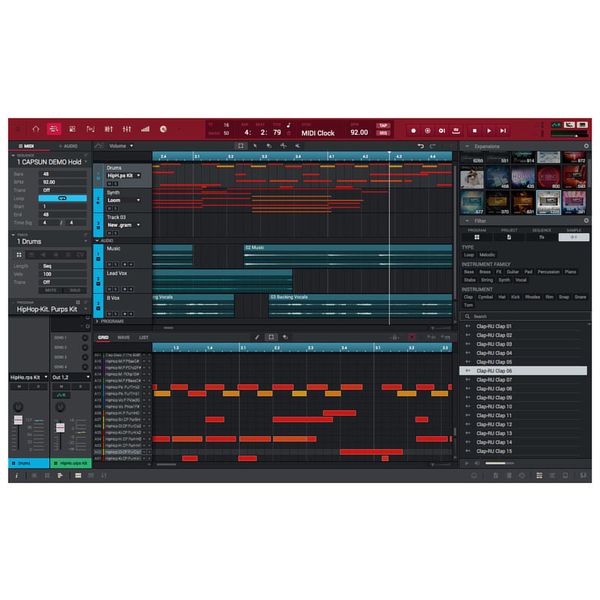Switch to the WAVE editor tab
600x600 pixels.
(x=123, y=338)
